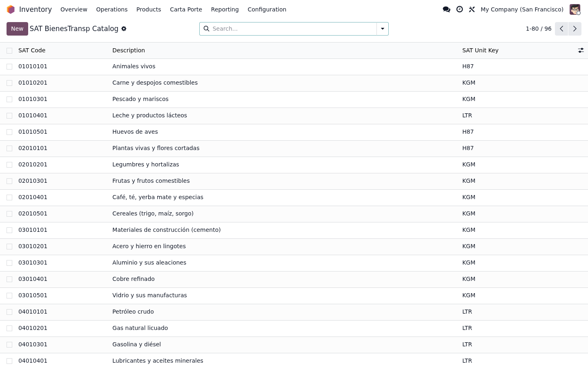Open the Operations menu
Image resolution: width=588 pixels, height=368 pixels.
coord(112,9)
